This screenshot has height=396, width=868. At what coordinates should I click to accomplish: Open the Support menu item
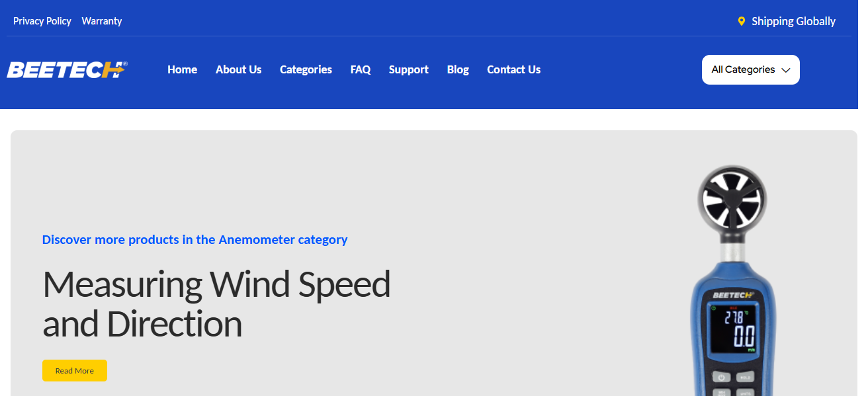pos(409,69)
